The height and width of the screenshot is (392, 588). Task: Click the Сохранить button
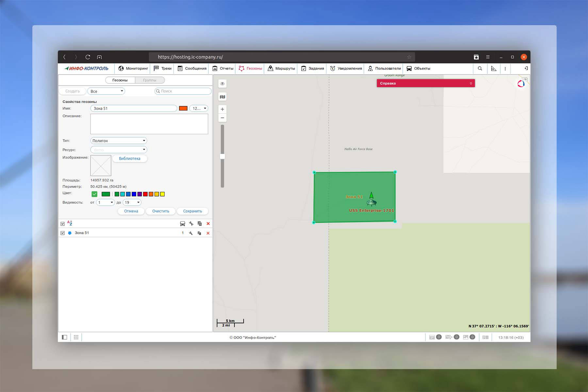coord(192,211)
